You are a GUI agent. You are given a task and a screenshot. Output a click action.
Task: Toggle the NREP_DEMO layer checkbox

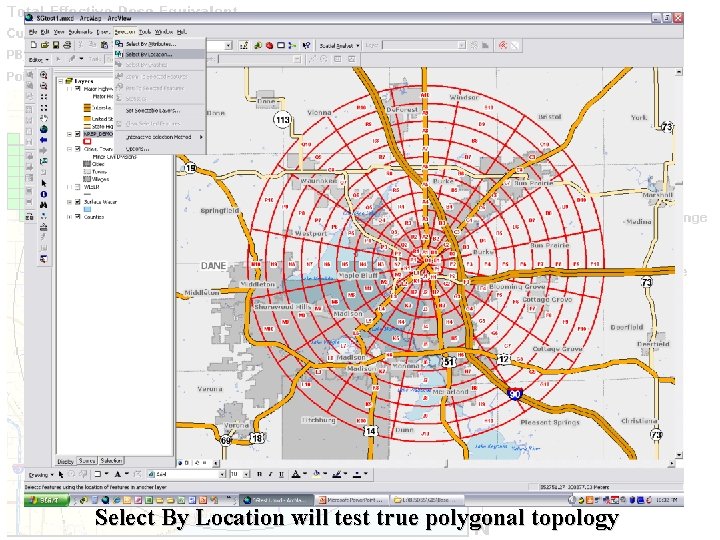click(78, 134)
